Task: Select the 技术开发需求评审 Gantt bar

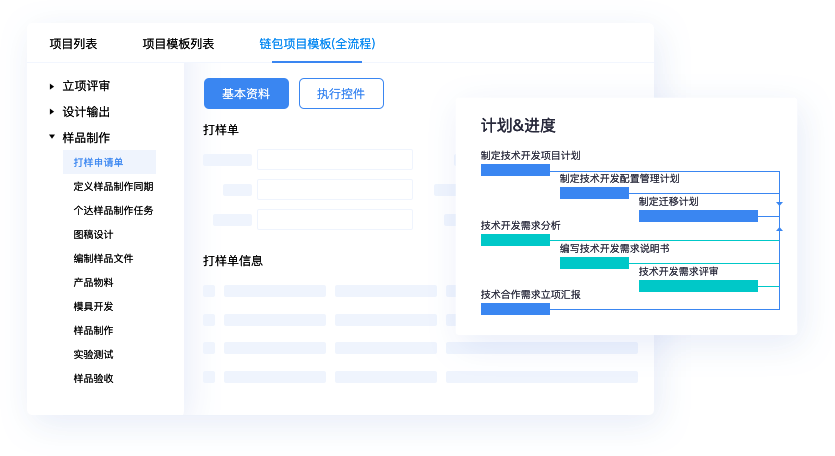Action: (x=698, y=286)
